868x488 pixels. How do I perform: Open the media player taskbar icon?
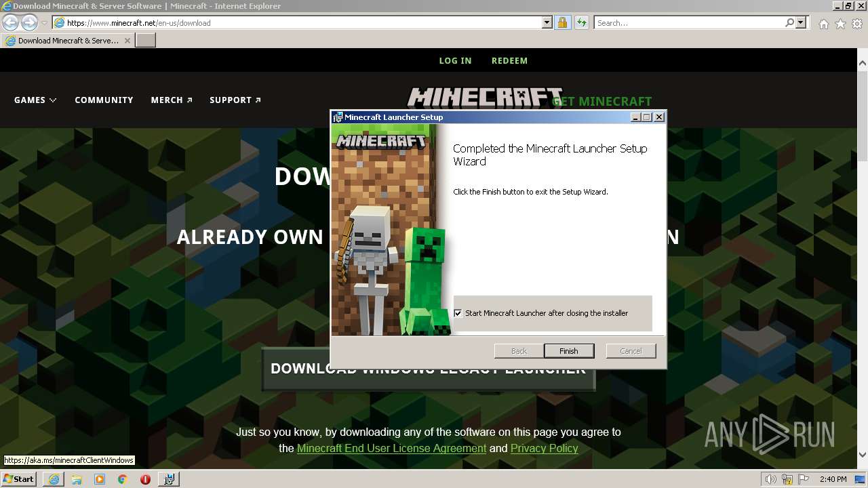(100, 479)
